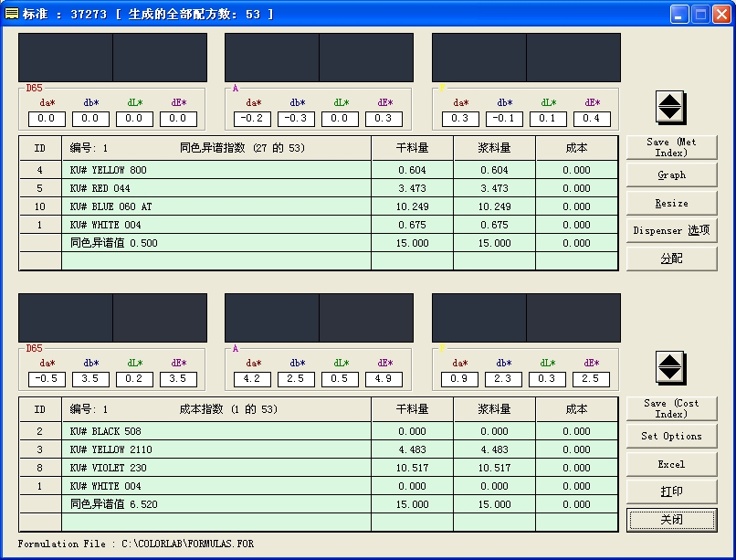
Task: Select the KU# BLACK 508 row
Action: click(x=319, y=431)
